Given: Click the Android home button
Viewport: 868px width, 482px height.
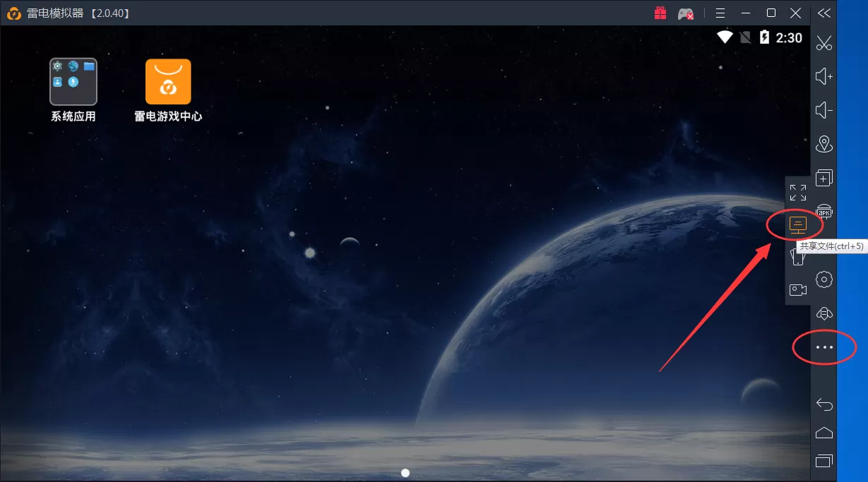Looking at the screenshot, I should pos(824,433).
